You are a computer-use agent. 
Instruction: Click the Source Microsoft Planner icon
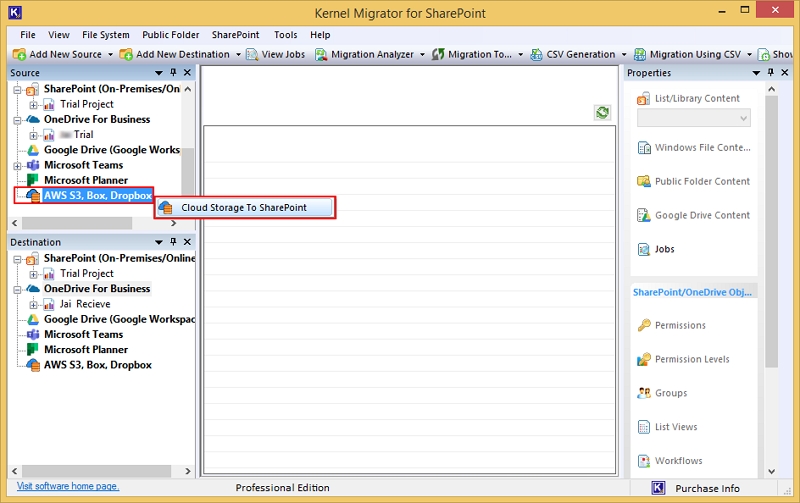coord(33,180)
